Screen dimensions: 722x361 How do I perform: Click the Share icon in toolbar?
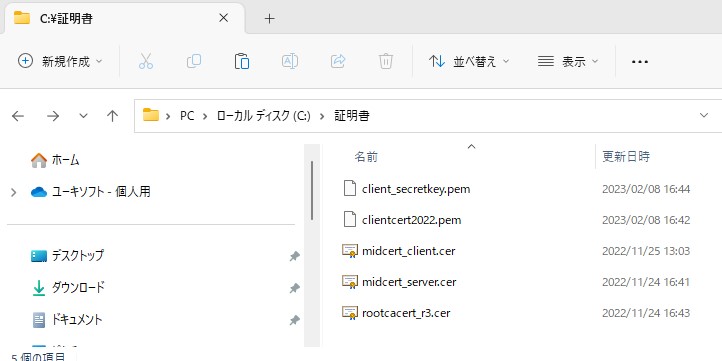pyautogui.click(x=338, y=61)
